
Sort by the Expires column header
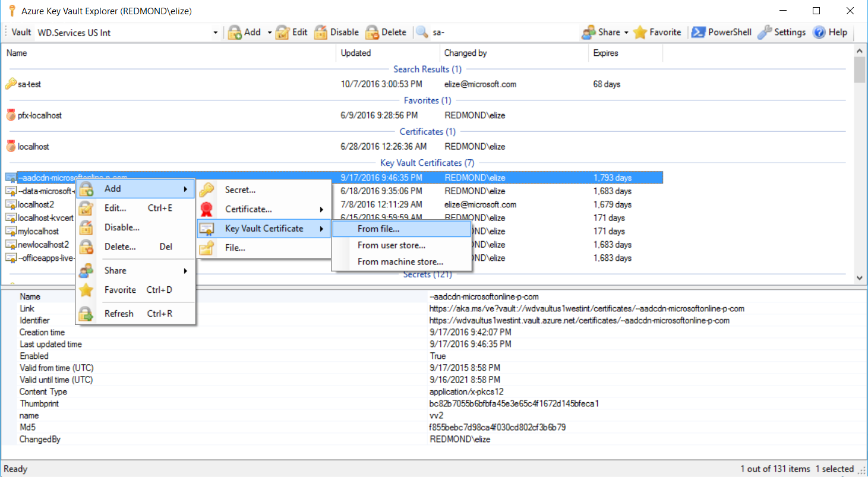coord(625,53)
